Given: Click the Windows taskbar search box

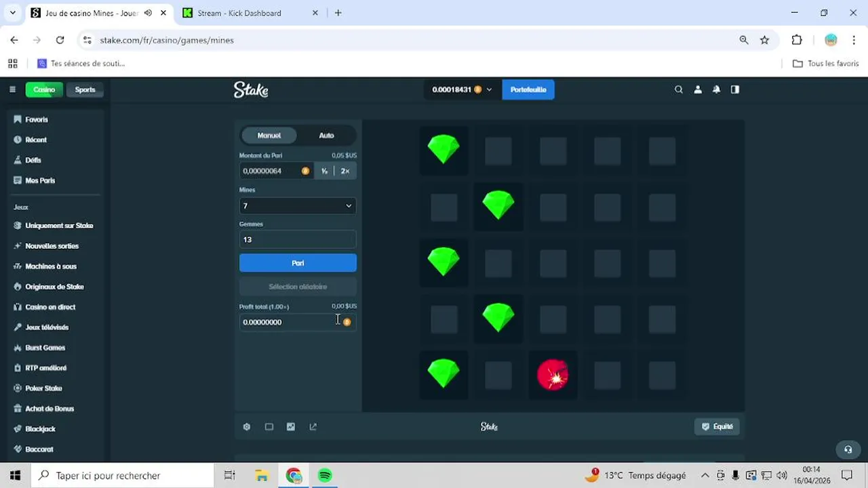Looking at the screenshot, I should [123, 476].
